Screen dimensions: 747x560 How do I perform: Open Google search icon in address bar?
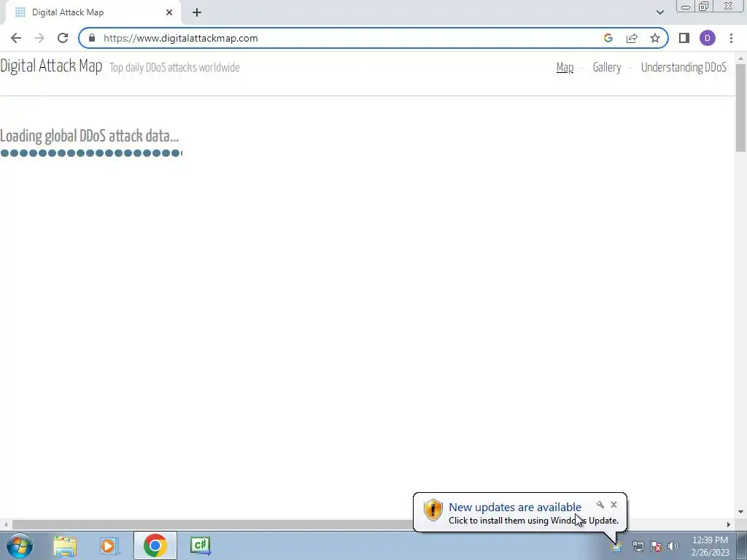(608, 38)
